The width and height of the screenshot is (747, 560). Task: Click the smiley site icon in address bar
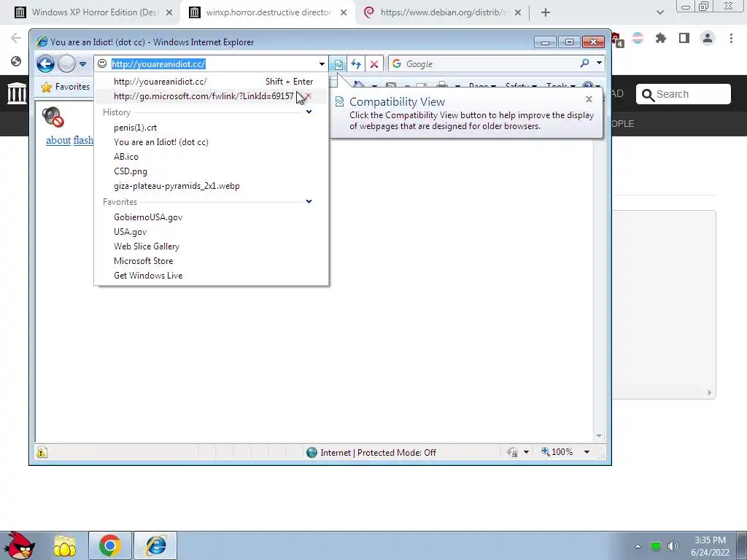[102, 64]
